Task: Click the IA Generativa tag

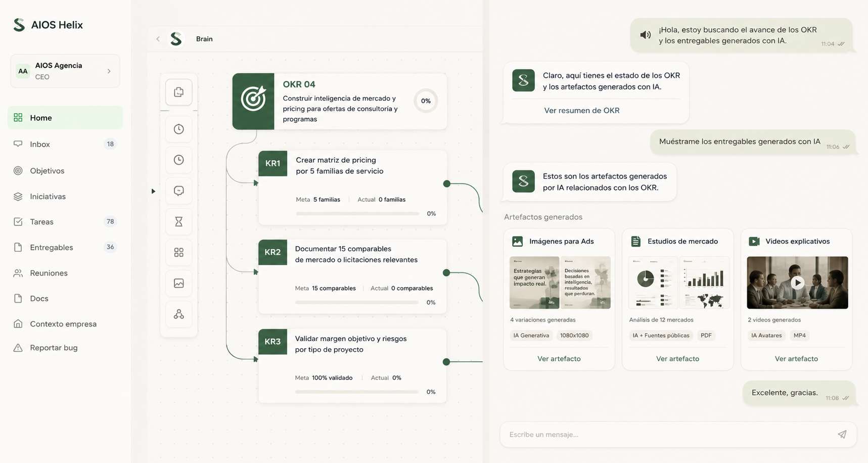Action: click(531, 336)
